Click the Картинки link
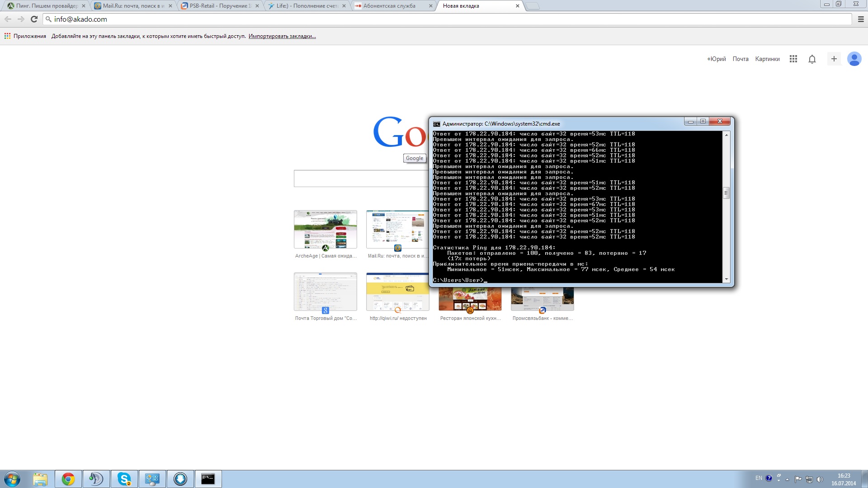Viewport: 868px width, 488px height. (767, 59)
